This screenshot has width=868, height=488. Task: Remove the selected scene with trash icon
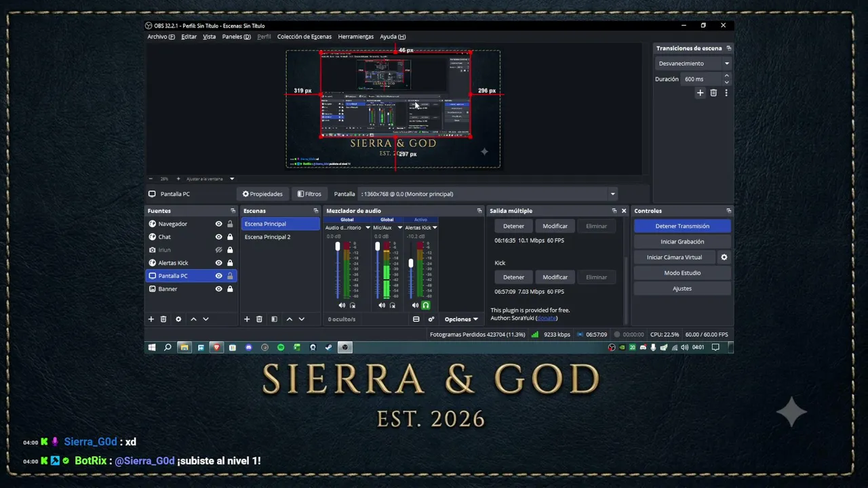pos(259,319)
